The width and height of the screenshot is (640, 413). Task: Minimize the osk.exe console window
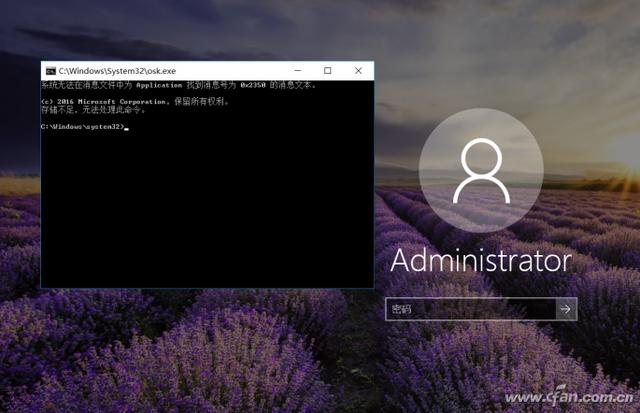pos(298,71)
